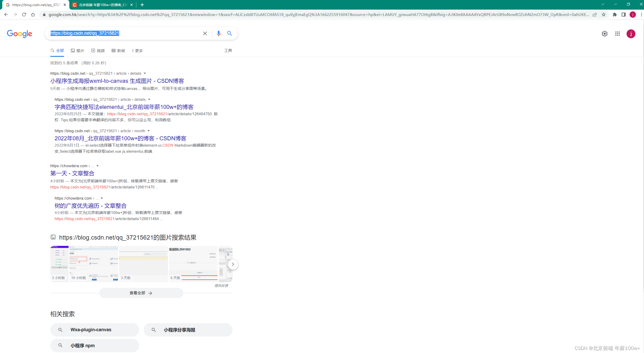Clear the search query with the X icon

point(205,33)
